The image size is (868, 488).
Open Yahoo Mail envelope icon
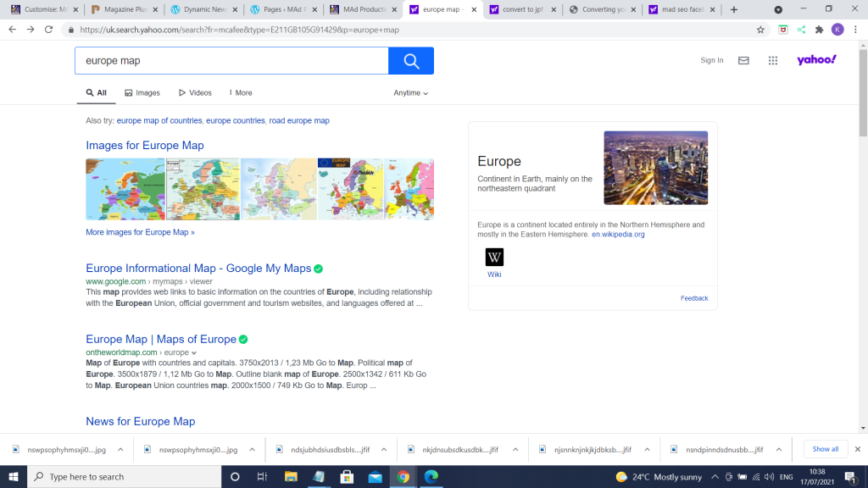(x=743, y=60)
